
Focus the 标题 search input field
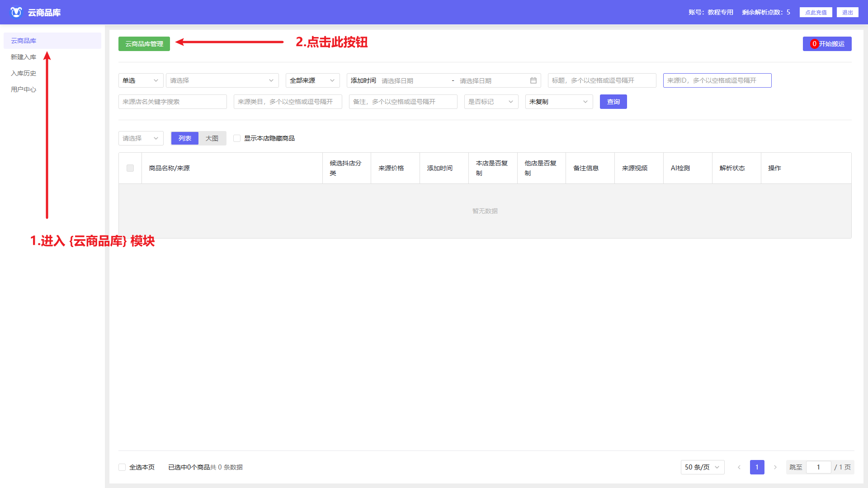(x=602, y=80)
